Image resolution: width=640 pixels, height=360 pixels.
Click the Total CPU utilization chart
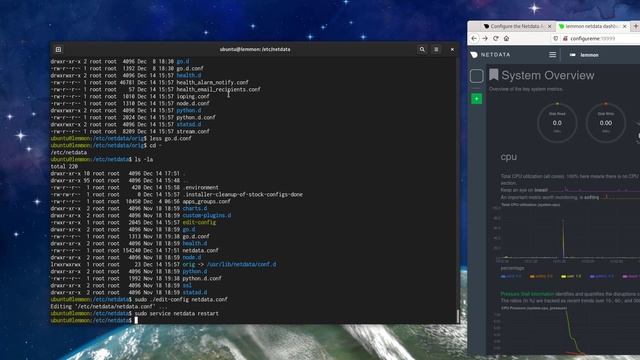(567, 233)
